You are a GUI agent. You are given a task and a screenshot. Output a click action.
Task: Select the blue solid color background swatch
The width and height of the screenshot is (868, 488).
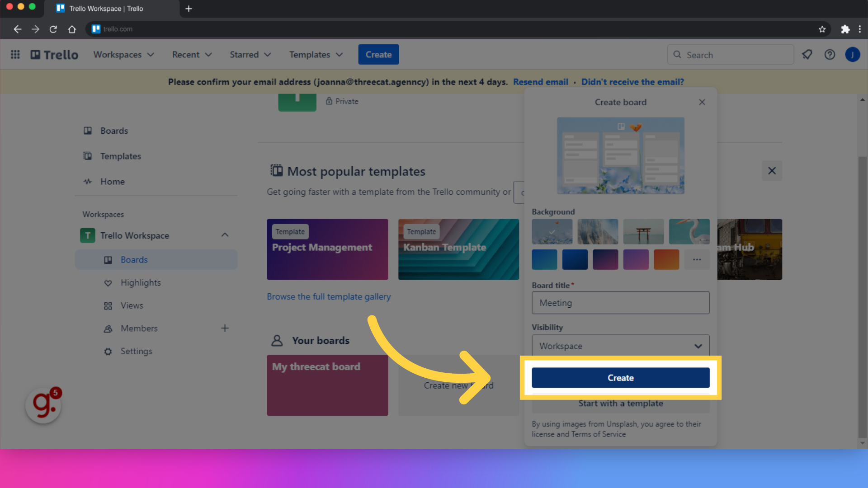tap(574, 259)
